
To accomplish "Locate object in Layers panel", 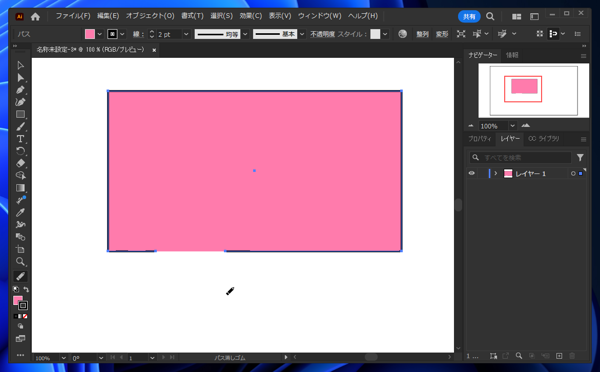I will [518, 356].
